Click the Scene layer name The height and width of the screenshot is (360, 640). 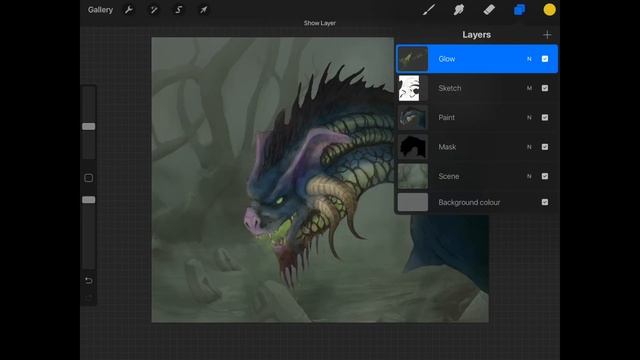pos(449,176)
